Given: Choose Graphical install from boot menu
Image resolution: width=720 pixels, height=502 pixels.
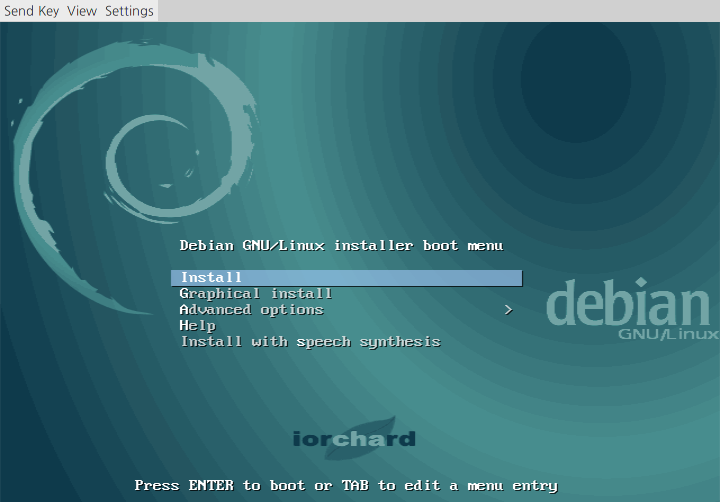Looking at the screenshot, I should pos(255,293).
